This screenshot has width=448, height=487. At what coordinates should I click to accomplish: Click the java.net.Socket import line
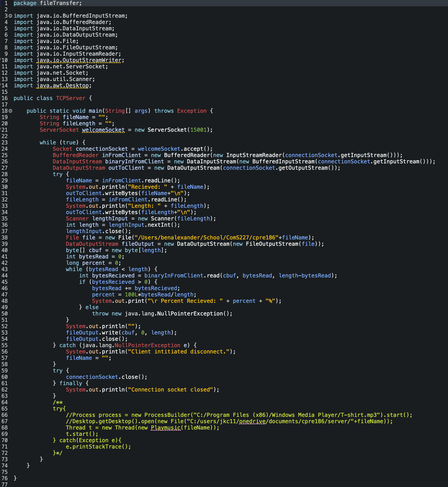[51, 73]
